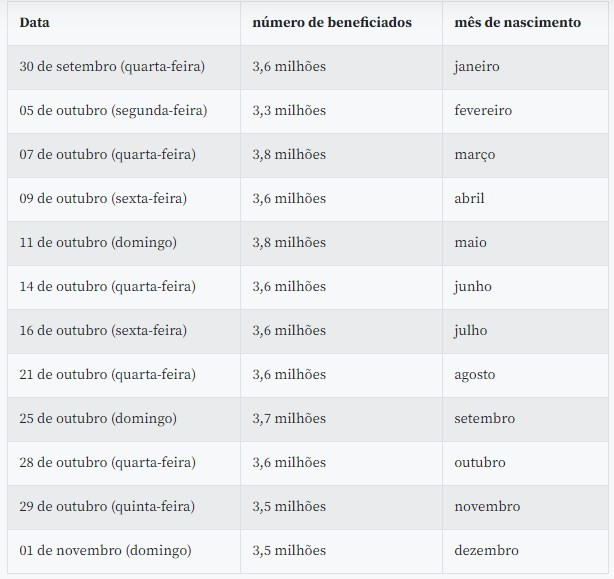Screen dimensions: 614x579
Task: Select the "16 de outubro (sexta-feira)" cell
Action: pos(103,330)
